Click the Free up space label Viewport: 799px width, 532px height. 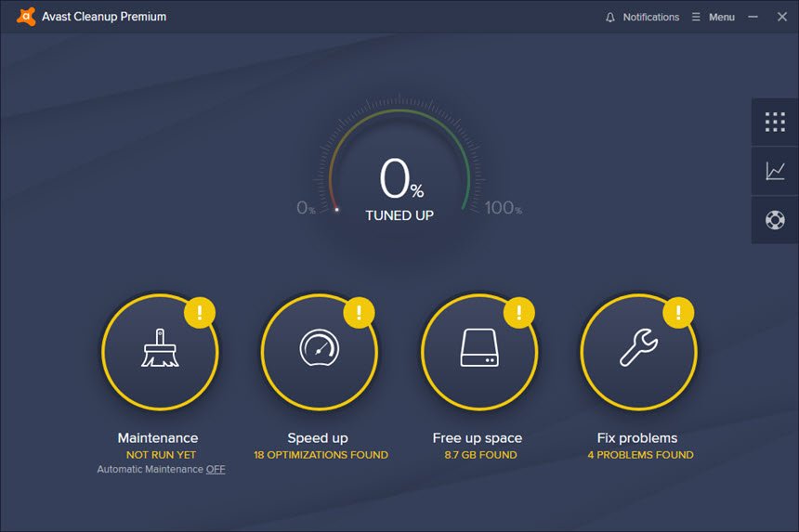[478, 438]
